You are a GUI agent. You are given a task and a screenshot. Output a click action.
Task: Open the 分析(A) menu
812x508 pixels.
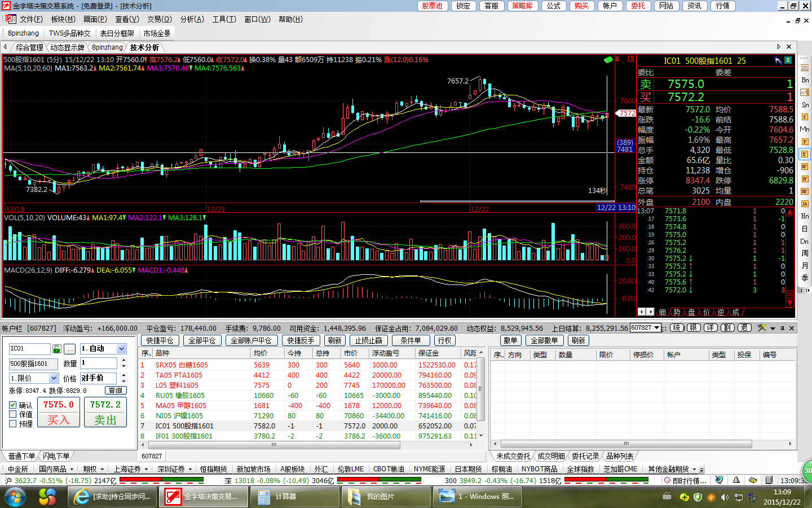click(192, 19)
